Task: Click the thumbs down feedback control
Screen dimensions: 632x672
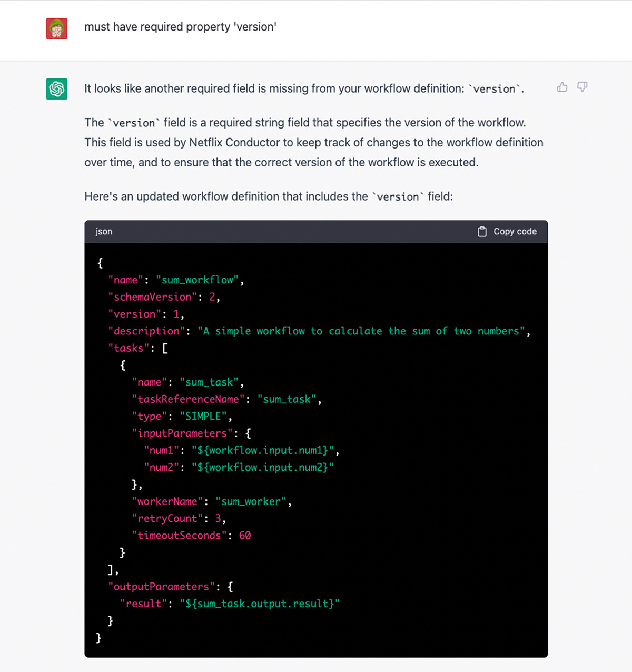Action: (x=581, y=87)
